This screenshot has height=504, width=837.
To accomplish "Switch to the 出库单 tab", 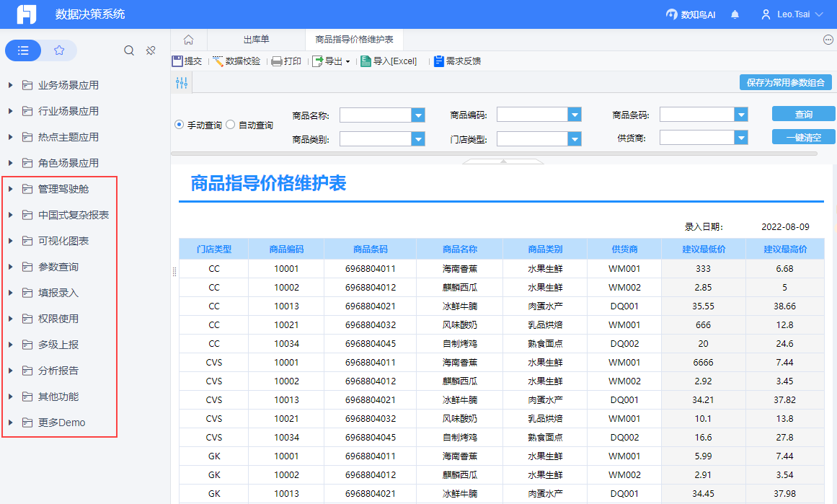I will (x=256, y=40).
